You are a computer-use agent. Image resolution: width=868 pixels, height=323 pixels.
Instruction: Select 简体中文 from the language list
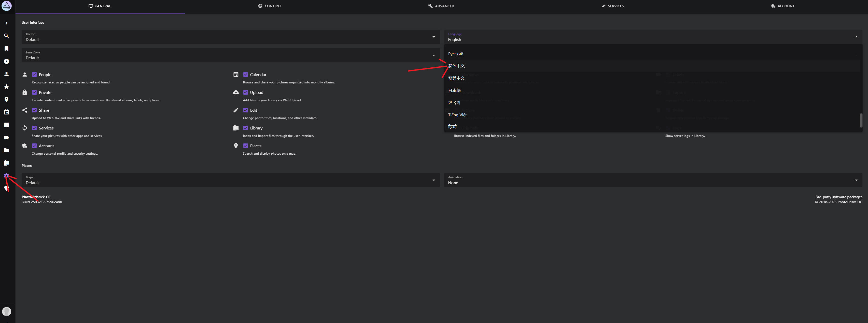(457, 66)
